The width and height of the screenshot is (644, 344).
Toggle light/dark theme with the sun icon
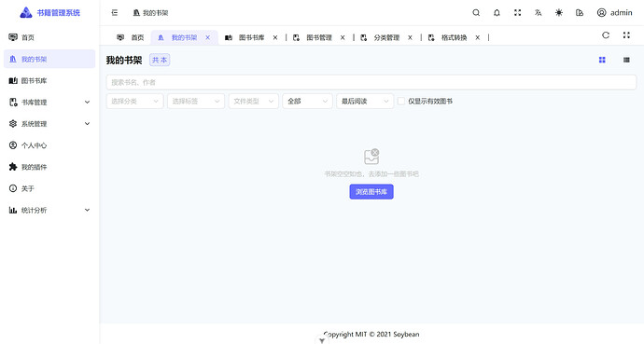point(558,13)
